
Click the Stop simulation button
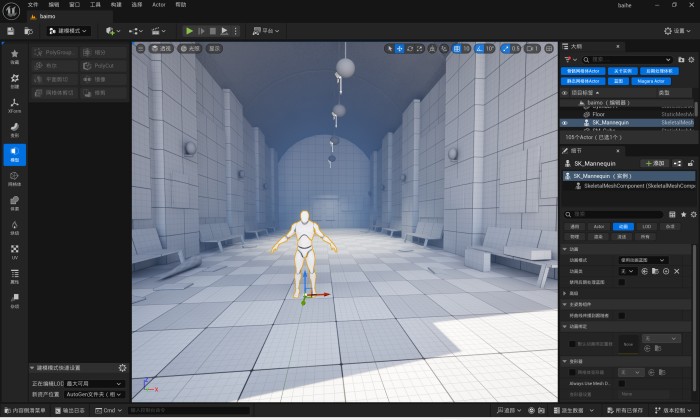pos(213,31)
